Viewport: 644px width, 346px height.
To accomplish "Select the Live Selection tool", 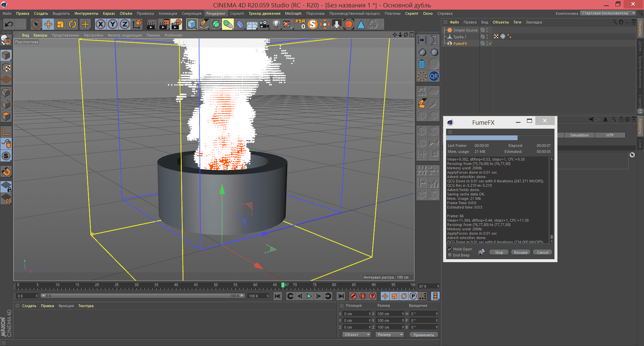I will click(36, 24).
